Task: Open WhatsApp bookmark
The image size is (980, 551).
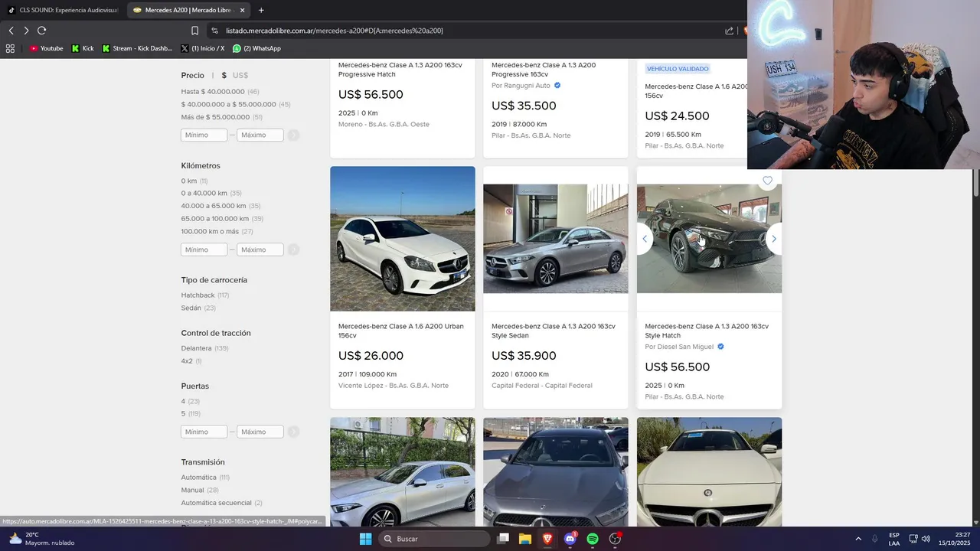Action: (x=256, y=48)
